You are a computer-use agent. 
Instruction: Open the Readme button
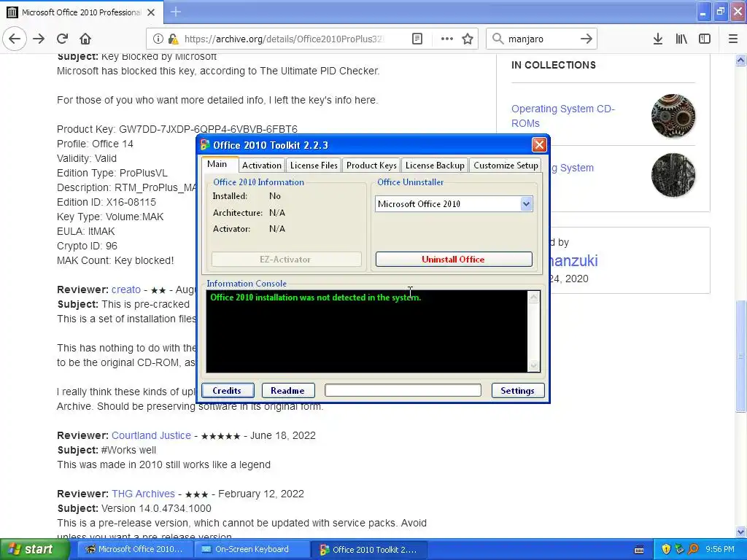(x=287, y=391)
